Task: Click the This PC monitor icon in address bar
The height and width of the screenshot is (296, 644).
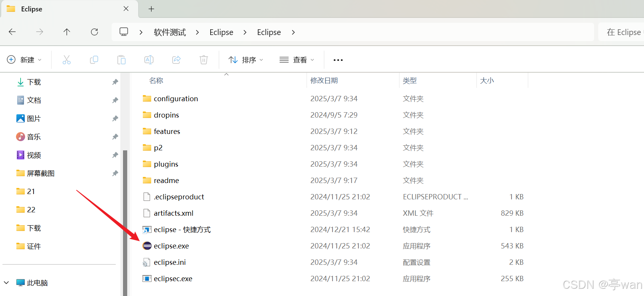Action: click(124, 32)
